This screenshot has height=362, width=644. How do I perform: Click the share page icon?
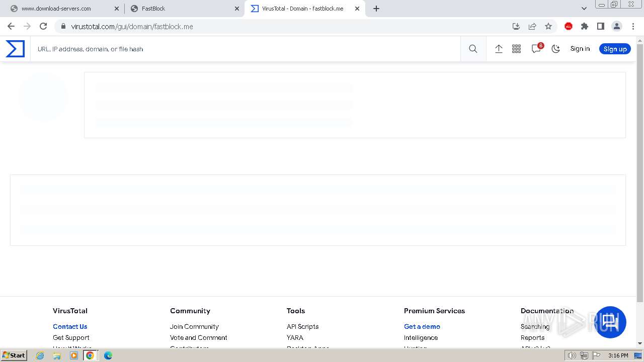532,26
